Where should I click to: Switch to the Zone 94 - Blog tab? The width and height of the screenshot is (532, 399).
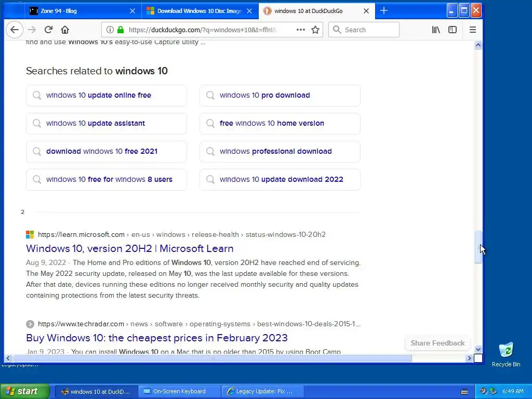tap(83, 11)
